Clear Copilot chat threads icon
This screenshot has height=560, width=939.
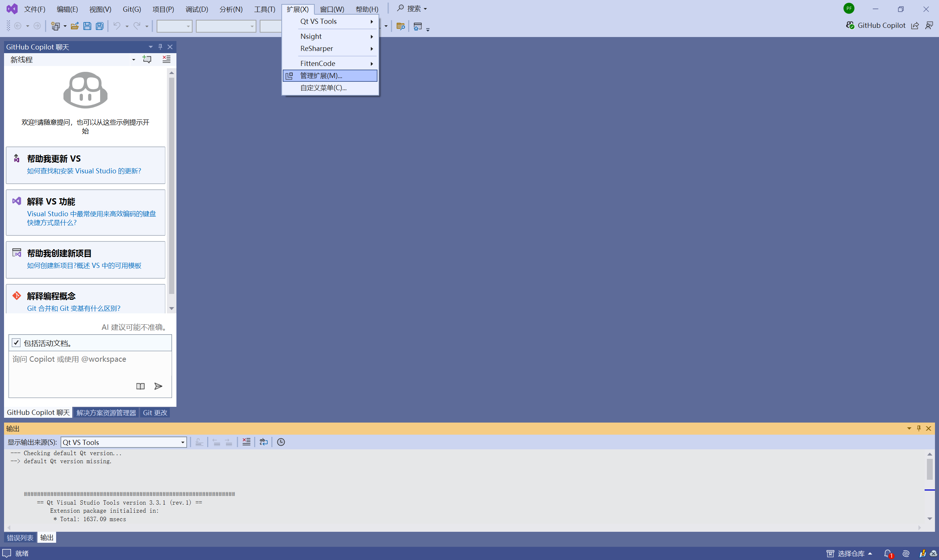point(167,59)
